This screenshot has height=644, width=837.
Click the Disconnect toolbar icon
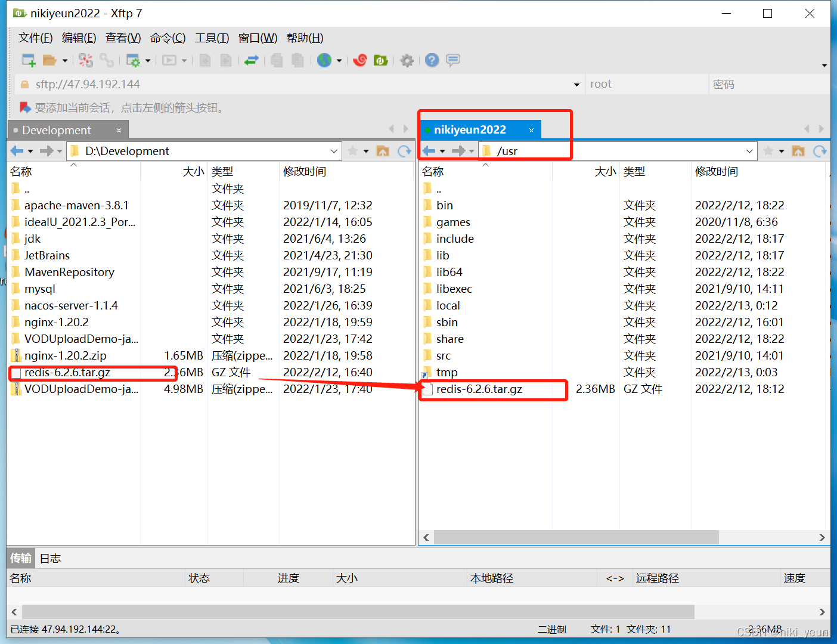86,60
